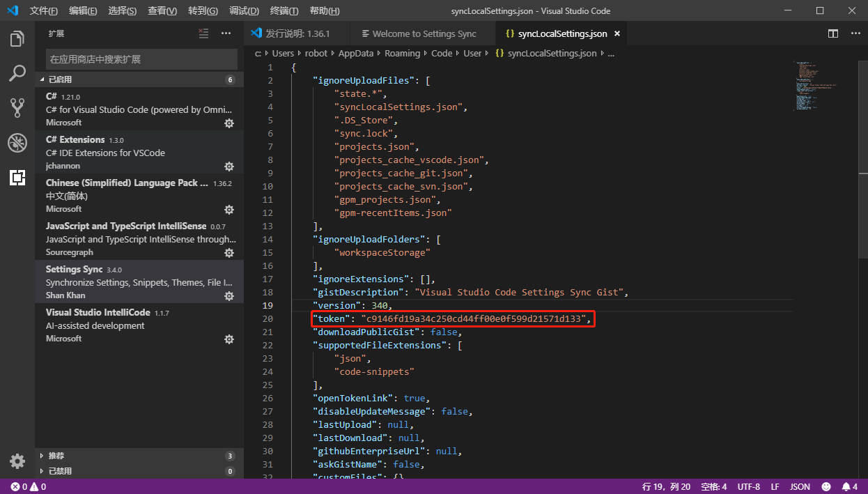Click the split editor icon

click(x=833, y=33)
